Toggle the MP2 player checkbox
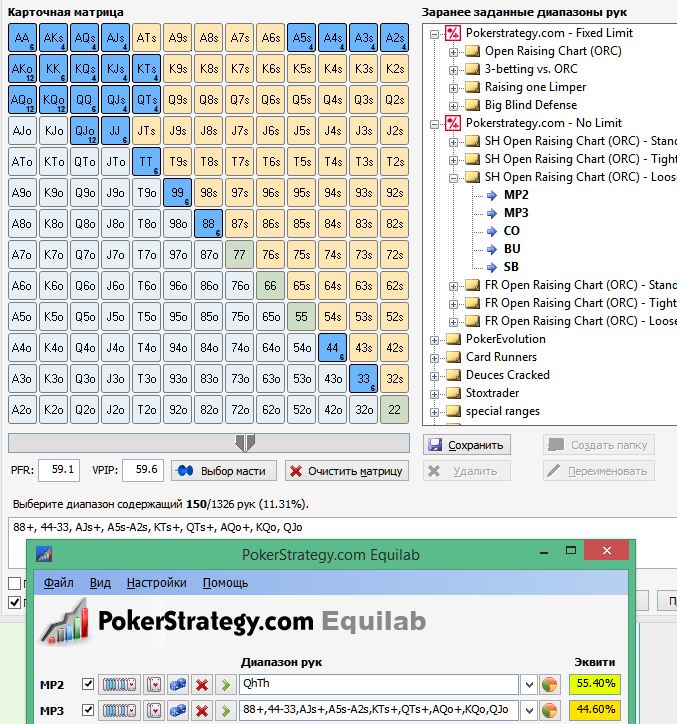The width and height of the screenshot is (677, 724). 88,685
